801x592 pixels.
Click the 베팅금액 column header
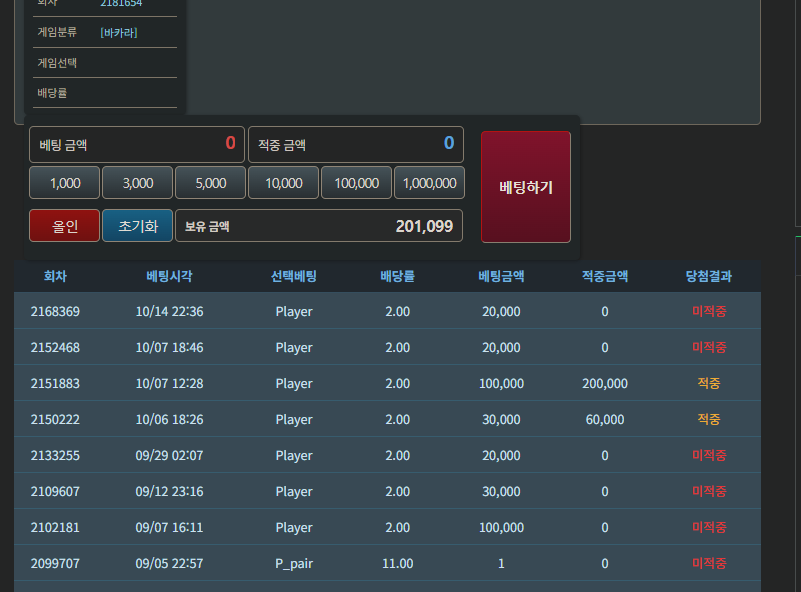pyautogui.click(x=501, y=276)
